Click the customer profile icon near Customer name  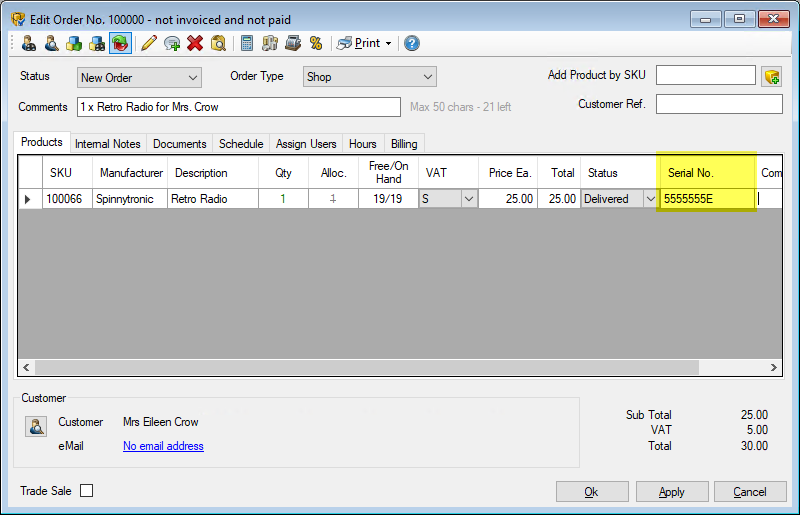tap(36, 427)
